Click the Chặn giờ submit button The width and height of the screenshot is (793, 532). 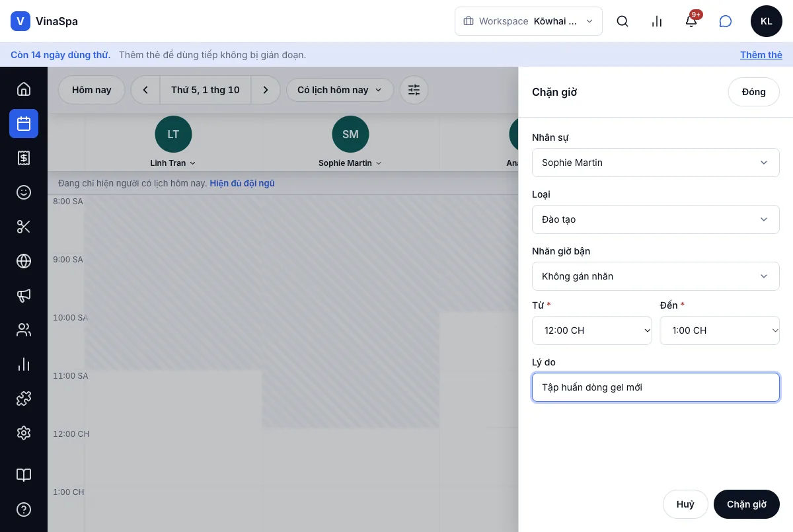[x=747, y=504]
